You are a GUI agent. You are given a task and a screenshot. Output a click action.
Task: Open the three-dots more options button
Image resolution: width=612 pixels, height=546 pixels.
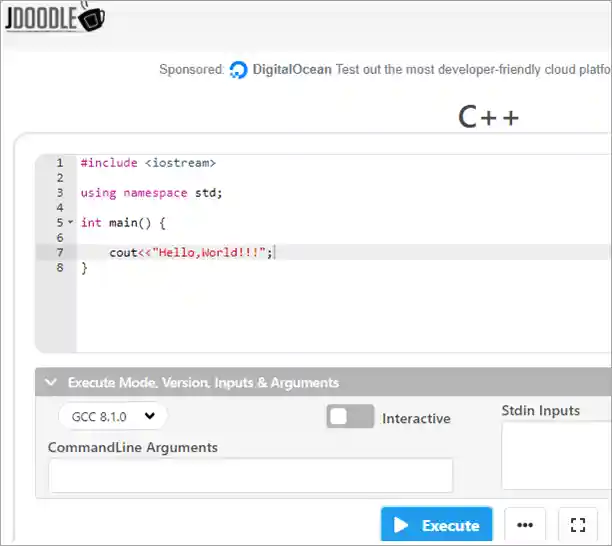pos(525,524)
